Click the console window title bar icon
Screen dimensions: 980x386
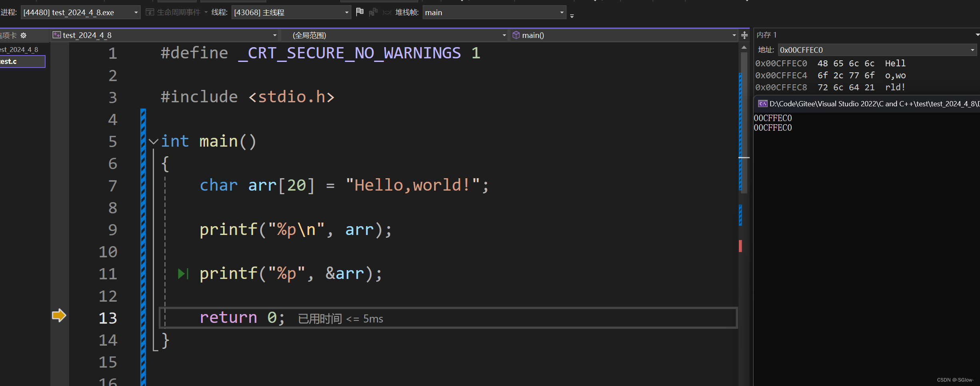click(762, 104)
